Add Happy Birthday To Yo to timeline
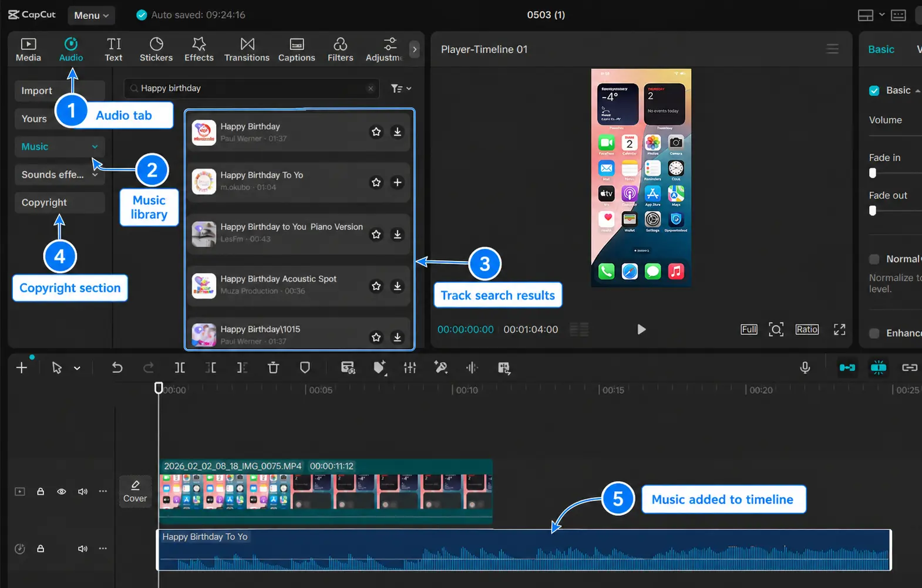The width and height of the screenshot is (922, 588). pyautogui.click(x=398, y=183)
